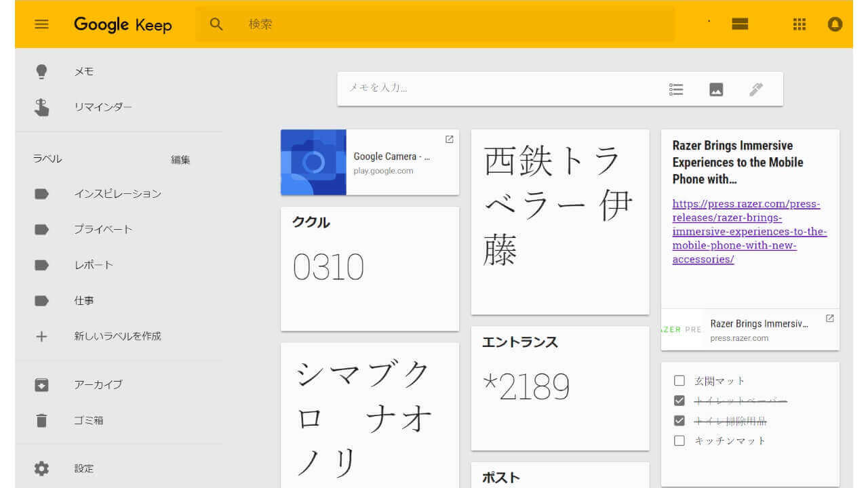Click 編集 to edit labels

[180, 160]
